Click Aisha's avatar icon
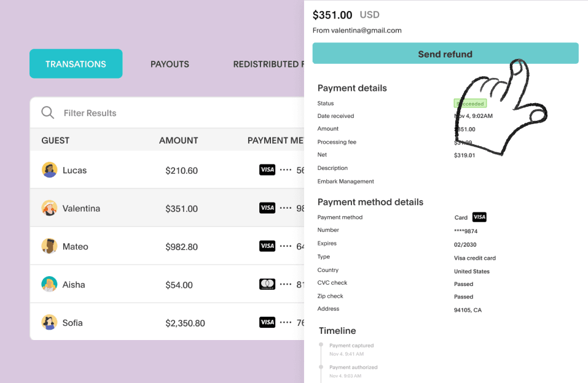 50,284
